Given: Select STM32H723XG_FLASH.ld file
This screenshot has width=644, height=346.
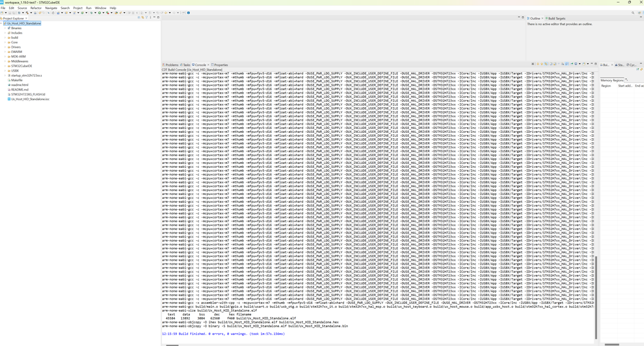Looking at the screenshot, I should [28, 94].
